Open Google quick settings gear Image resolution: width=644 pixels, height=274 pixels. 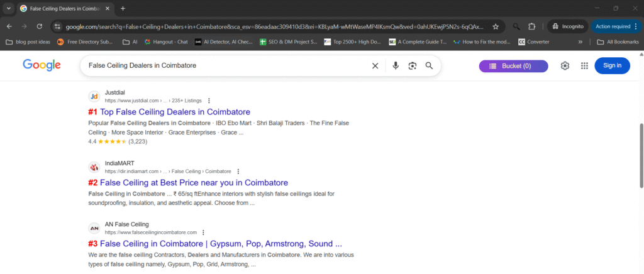point(565,66)
